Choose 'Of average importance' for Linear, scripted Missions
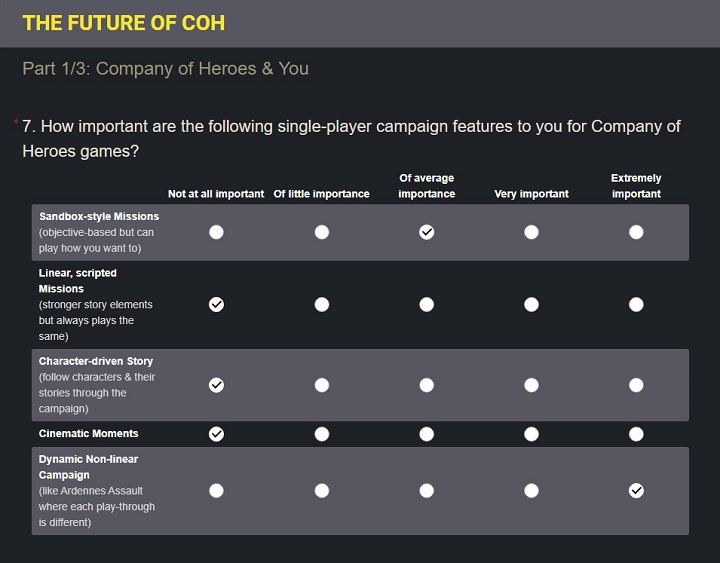The width and height of the screenshot is (720, 563). [427, 304]
